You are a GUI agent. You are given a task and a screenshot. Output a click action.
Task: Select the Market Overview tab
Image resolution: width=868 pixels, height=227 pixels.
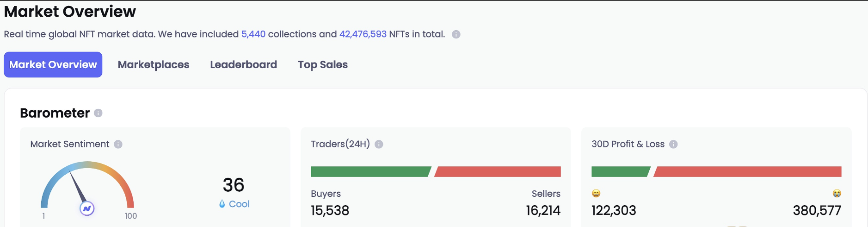(x=53, y=64)
